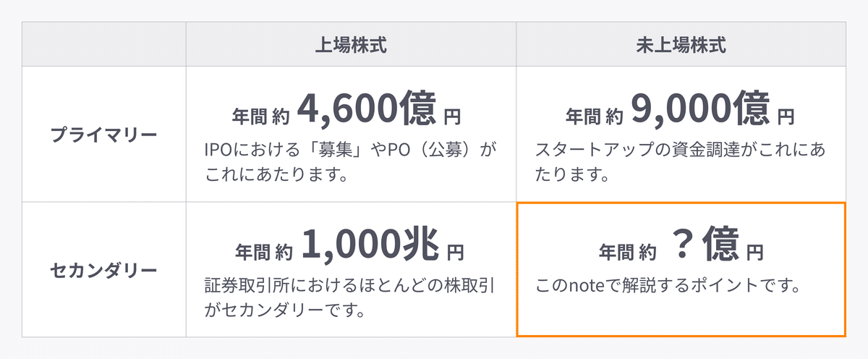This screenshot has height=359, width=868.
Task: Click 円 after the 4,600億 figure
Action: (x=452, y=115)
